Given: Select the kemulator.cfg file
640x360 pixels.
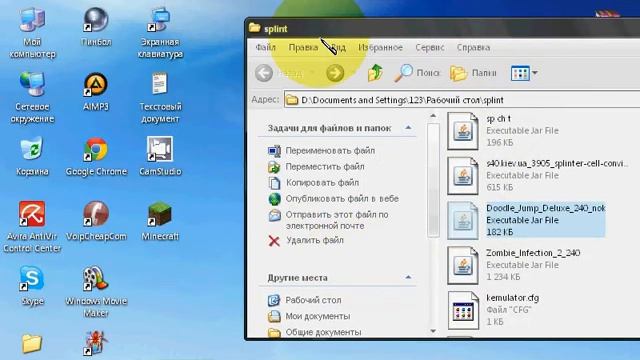Looking at the screenshot, I should point(493,310).
